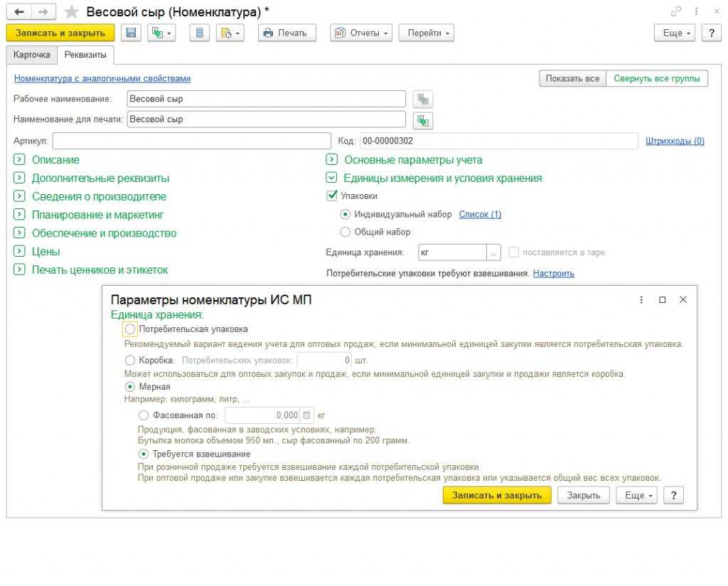Open the calculator icon in Фасованная по field
The height and width of the screenshot is (586, 728).
click(306, 415)
